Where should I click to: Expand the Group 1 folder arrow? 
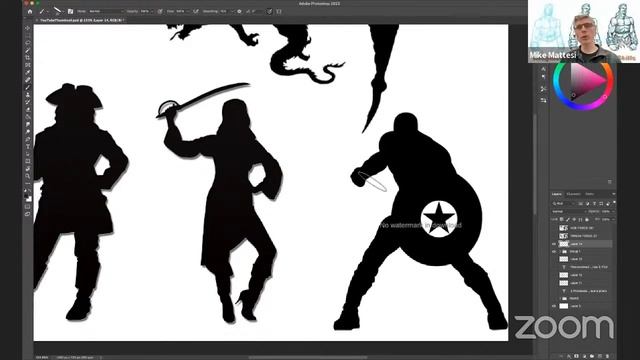(559, 251)
